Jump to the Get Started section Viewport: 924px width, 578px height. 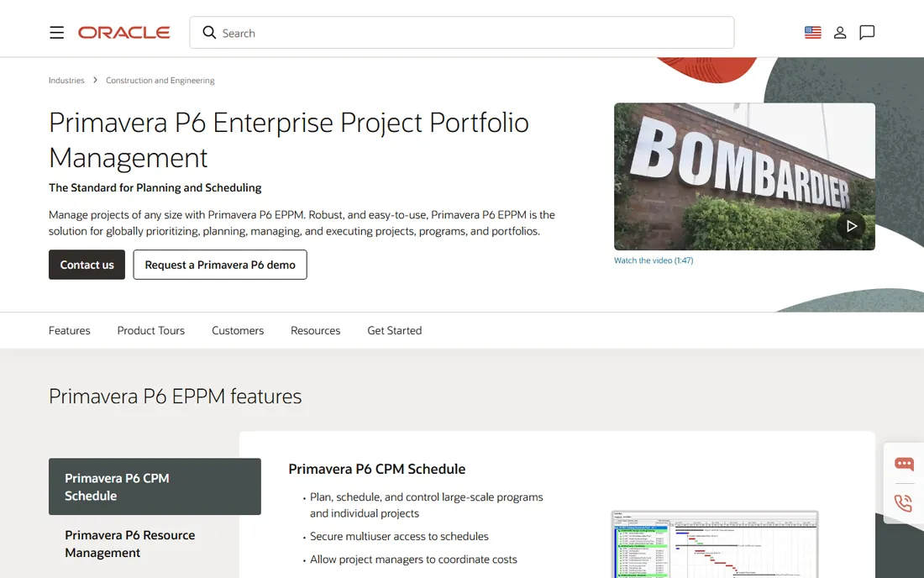(x=394, y=330)
